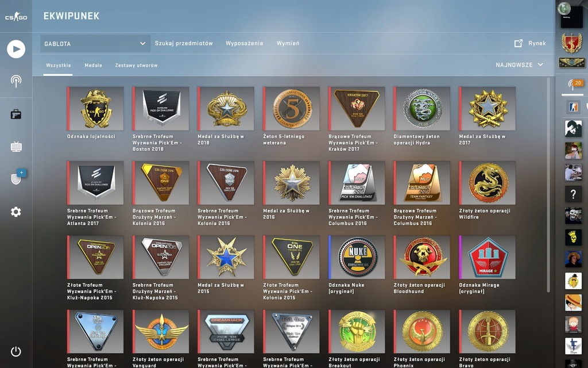Open the broadcast antenna icon in left sidebar

[x=16, y=81]
